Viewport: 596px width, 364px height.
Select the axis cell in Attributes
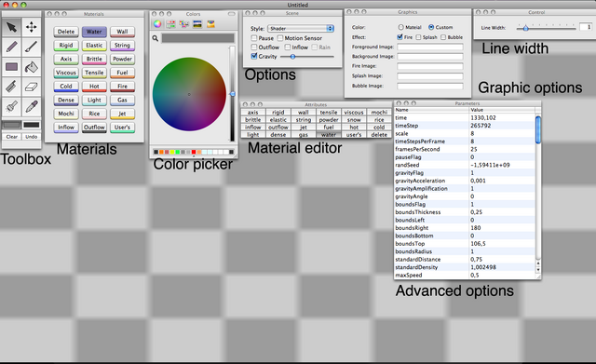(252, 113)
